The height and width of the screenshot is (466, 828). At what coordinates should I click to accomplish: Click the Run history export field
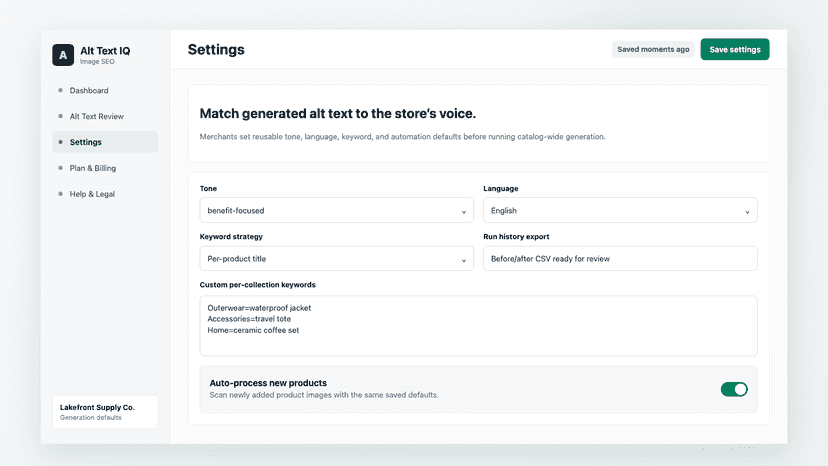pyautogui.click(x=620, y=258)
